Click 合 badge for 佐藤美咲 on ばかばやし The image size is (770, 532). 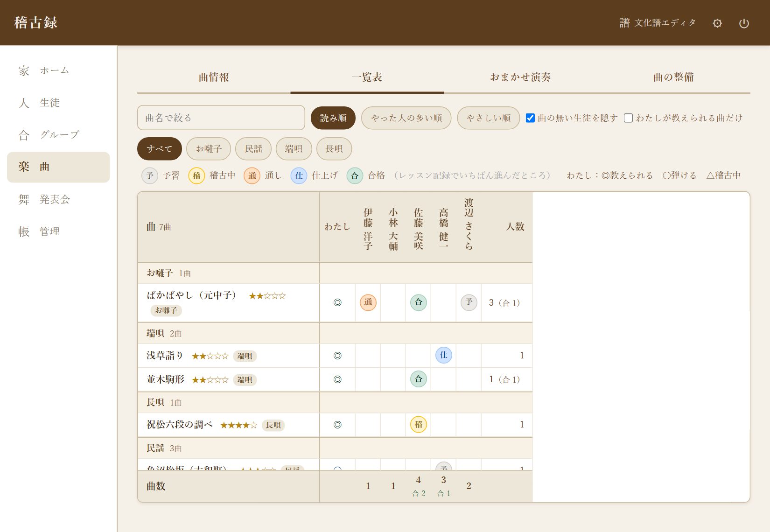click(419, 302)
